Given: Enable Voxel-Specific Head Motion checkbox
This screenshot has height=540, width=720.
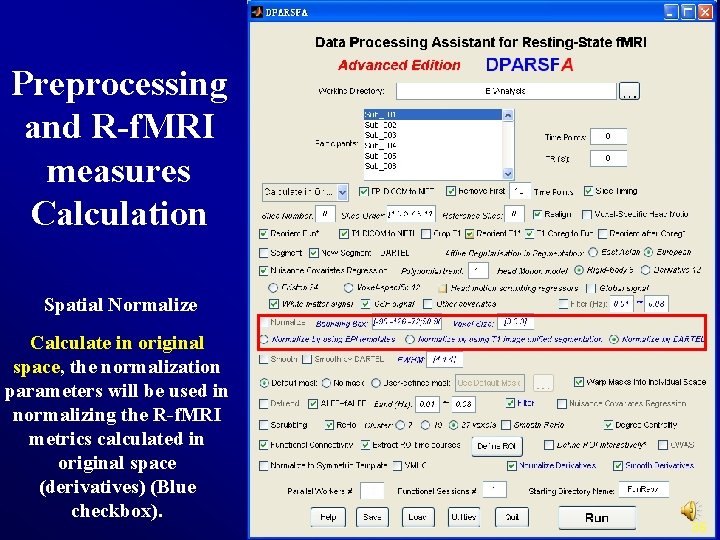Looking at the screenshot, I should click(586, 214).
